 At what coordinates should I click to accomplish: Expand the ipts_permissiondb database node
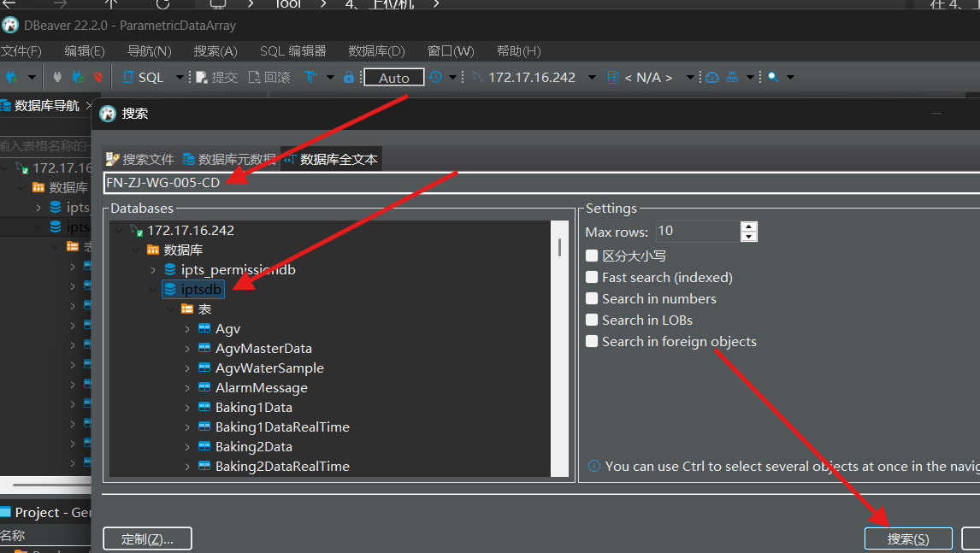click(153, 270)
